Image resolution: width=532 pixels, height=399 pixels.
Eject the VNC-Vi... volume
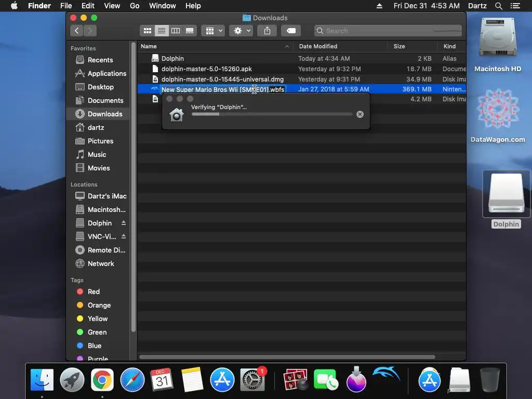point(124,236)
